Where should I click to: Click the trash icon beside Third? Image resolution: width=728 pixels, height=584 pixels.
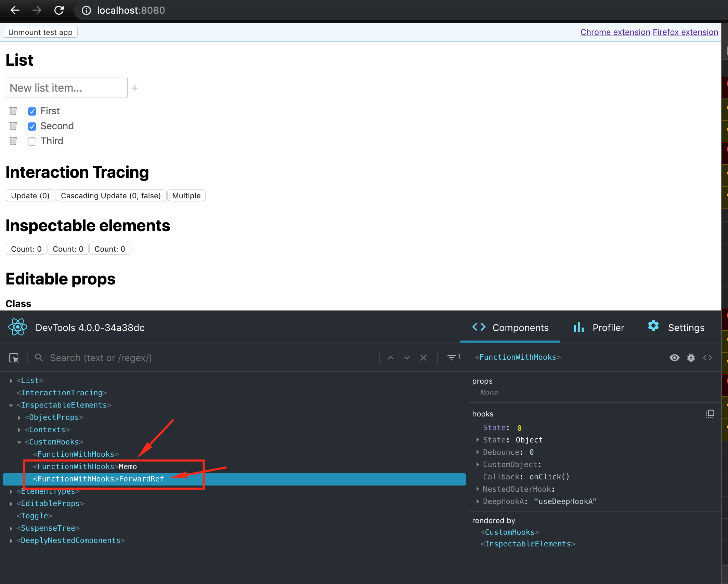tap(13, 141)
